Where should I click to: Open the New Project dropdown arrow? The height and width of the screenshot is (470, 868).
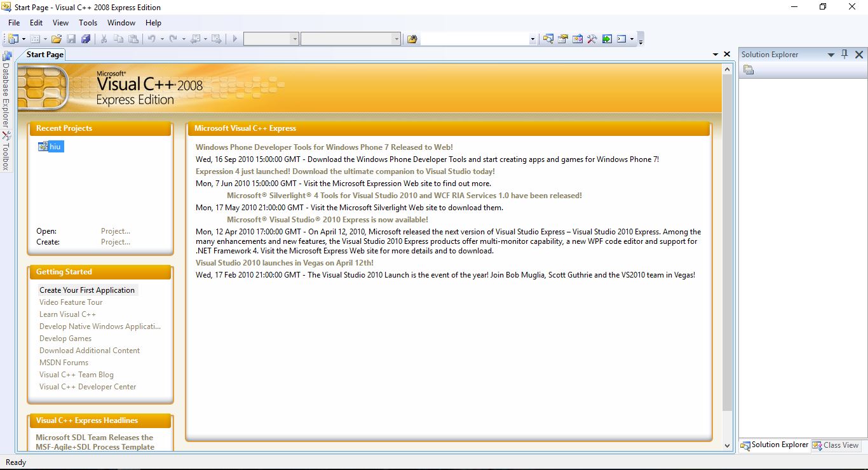[x=22, y=39]
